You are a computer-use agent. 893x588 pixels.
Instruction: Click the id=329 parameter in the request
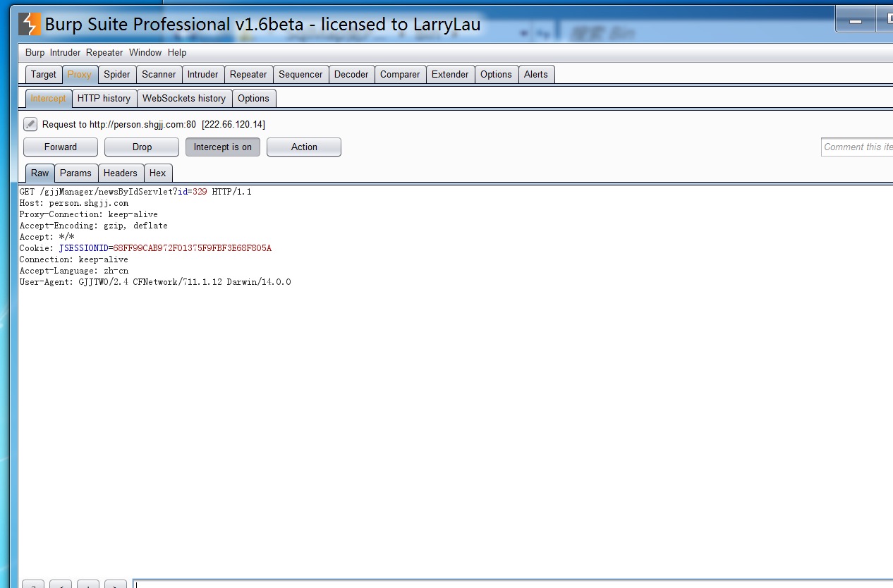point(193,192)
